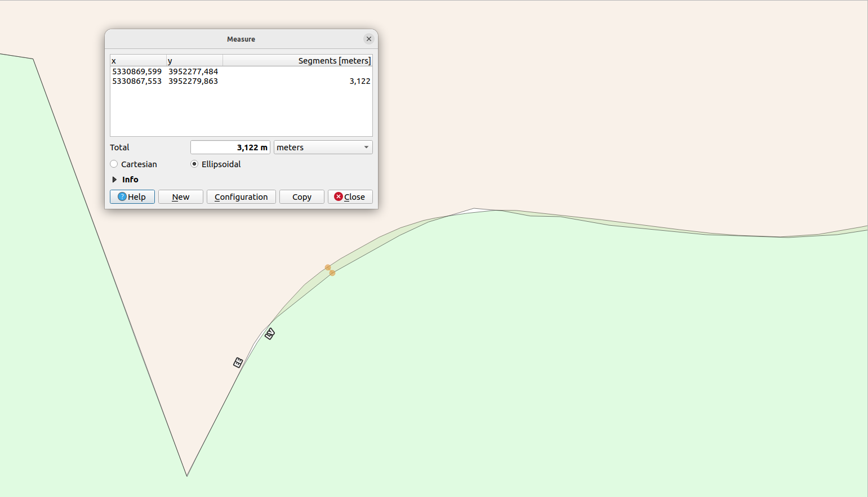Expand the Info section
The image size is (868, 497).
click(114, 180)
